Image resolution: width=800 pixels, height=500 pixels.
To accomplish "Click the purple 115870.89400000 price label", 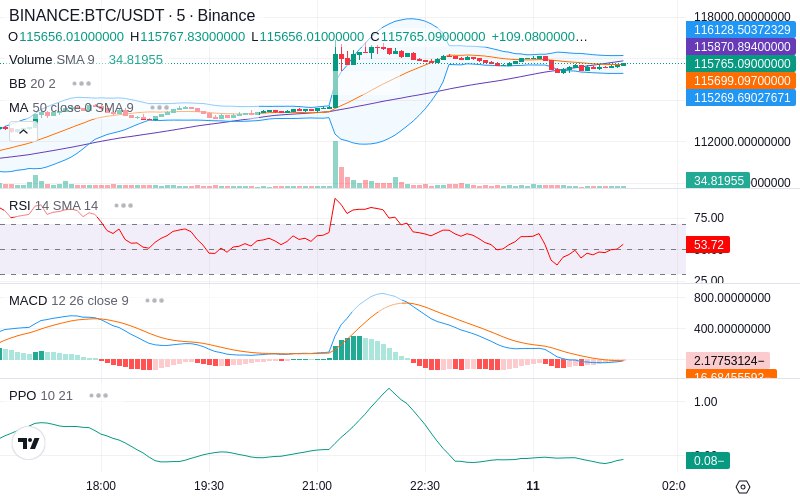I will tap(741, 46).
